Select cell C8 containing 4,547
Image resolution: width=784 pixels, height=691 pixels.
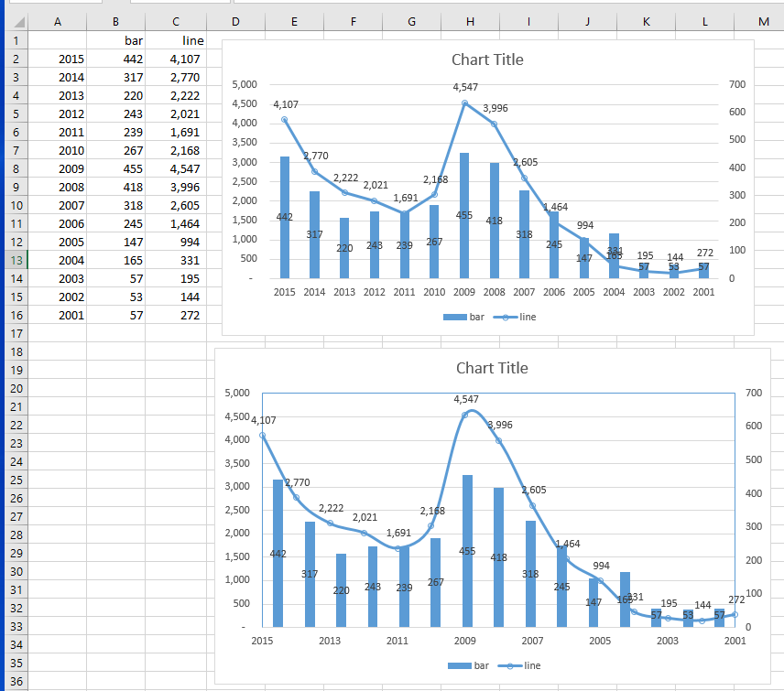point(176,169)
